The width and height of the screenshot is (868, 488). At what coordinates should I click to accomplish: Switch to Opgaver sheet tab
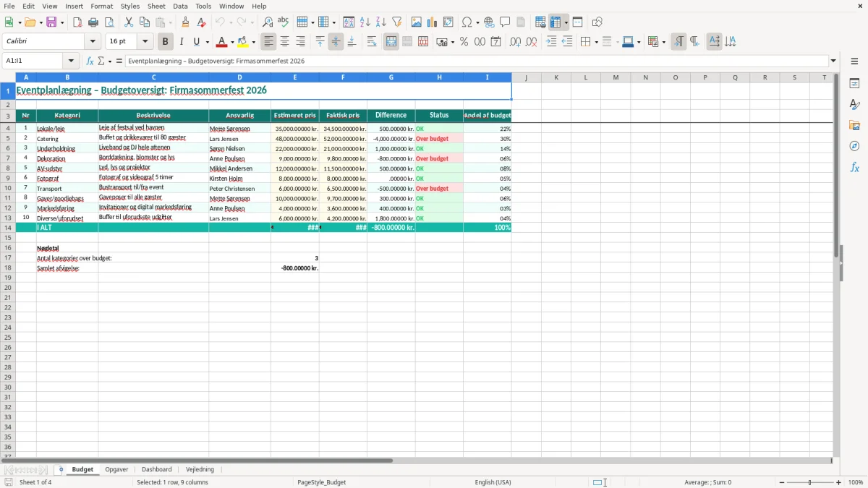pos(116,470)
